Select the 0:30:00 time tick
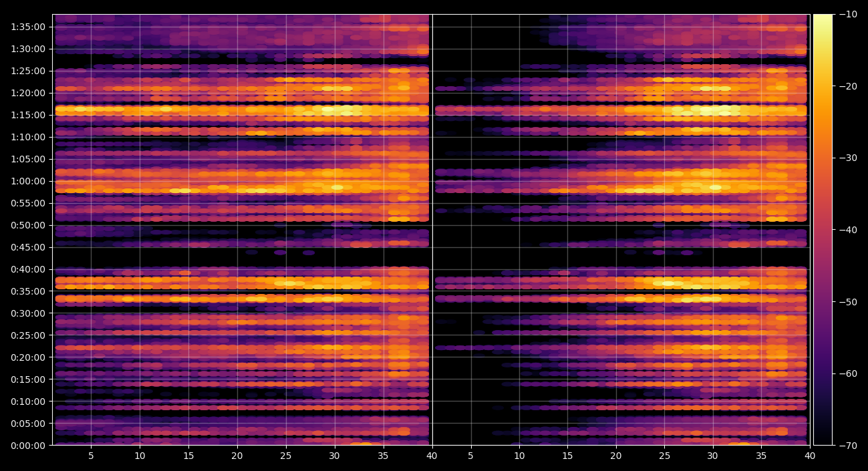The height and width of the screenshot is (471, 868). 28,313
